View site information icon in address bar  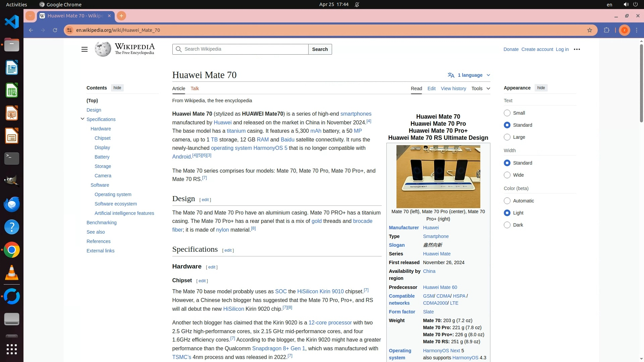(69, 30)
